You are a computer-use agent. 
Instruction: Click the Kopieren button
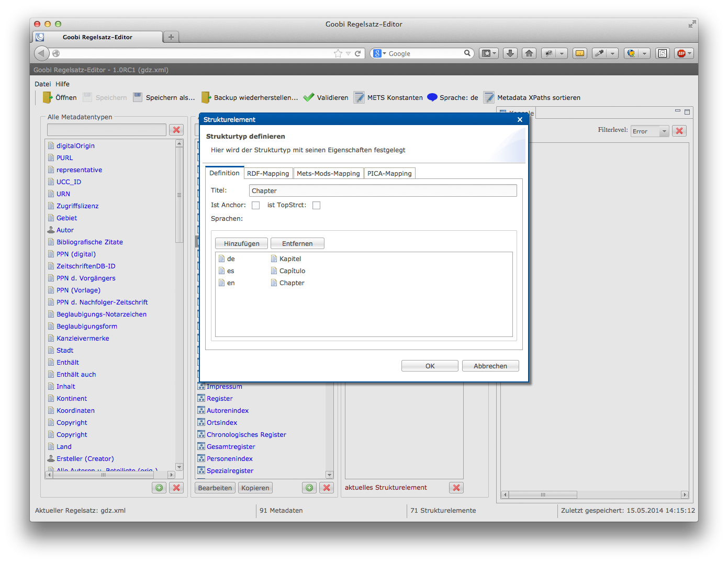click(x=255, y=488)
